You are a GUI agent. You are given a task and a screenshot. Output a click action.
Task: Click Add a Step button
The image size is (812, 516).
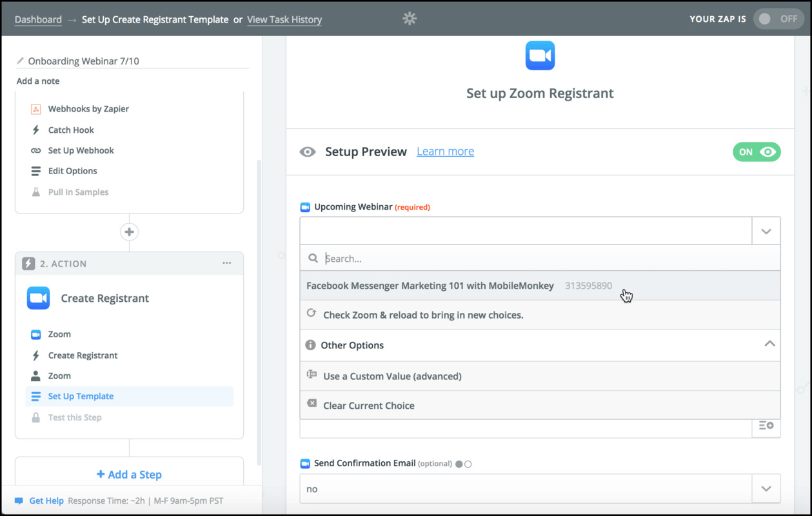pyautogui.click(x=130, y=474)
